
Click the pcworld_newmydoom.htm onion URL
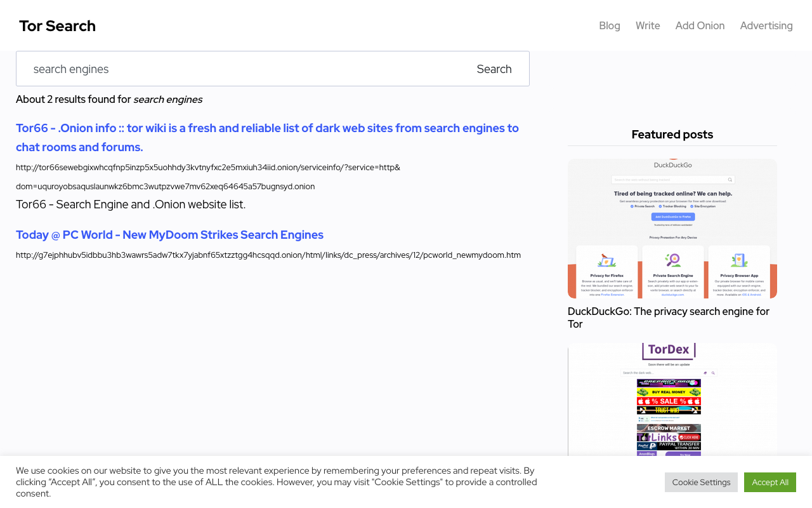268,255
